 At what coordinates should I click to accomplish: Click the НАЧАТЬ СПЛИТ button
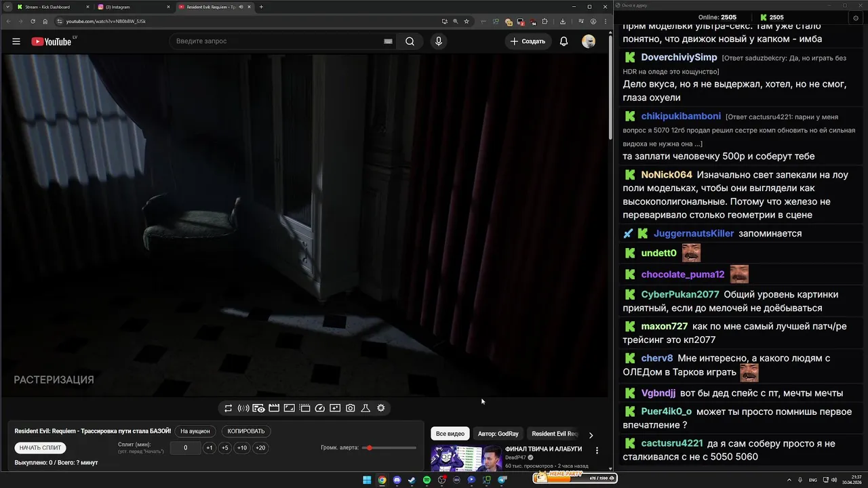click(x=40, y=448)
